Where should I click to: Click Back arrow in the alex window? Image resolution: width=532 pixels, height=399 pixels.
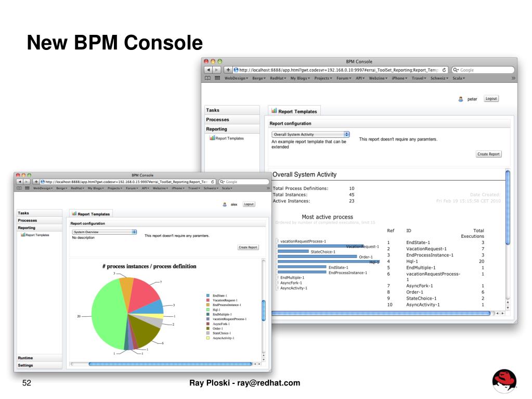[x=20, y=182]
